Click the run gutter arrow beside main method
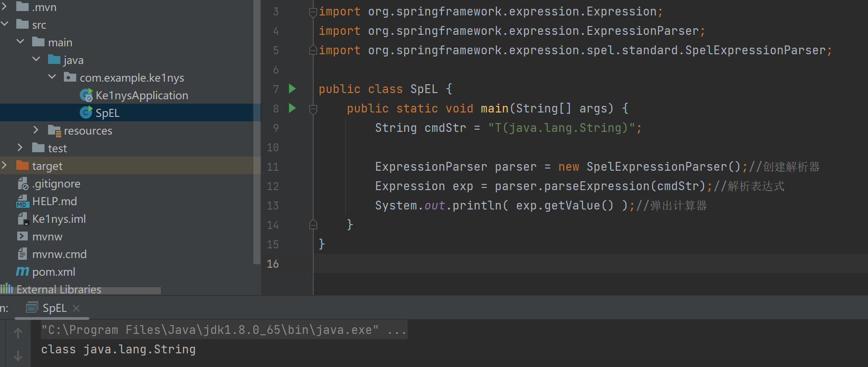 (292, 108)
